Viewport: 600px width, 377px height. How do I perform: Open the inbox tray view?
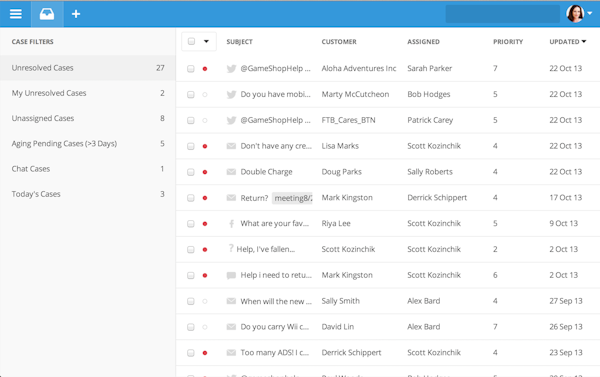tap(47, 14)
